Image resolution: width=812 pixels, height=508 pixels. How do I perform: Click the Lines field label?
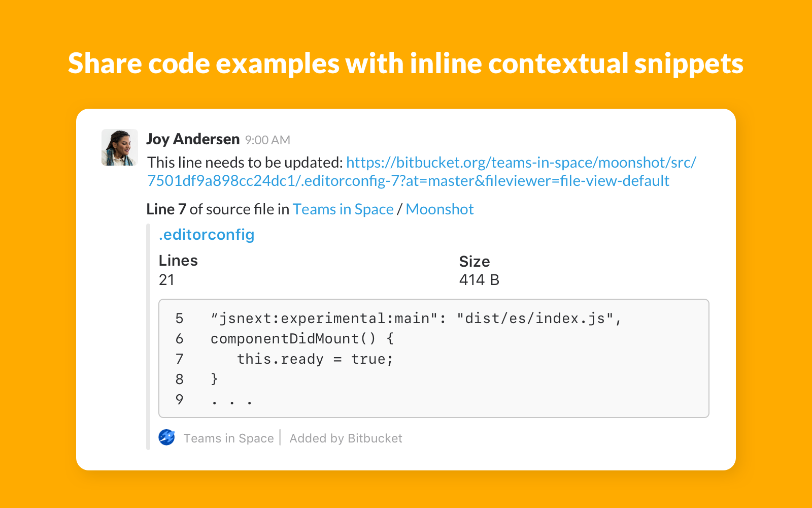point(178,261)
